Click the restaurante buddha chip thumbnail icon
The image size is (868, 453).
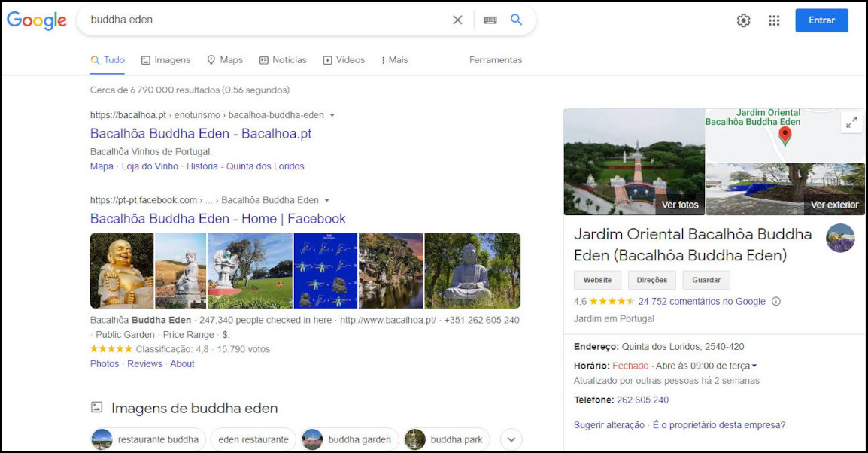(x=102, y=439)
